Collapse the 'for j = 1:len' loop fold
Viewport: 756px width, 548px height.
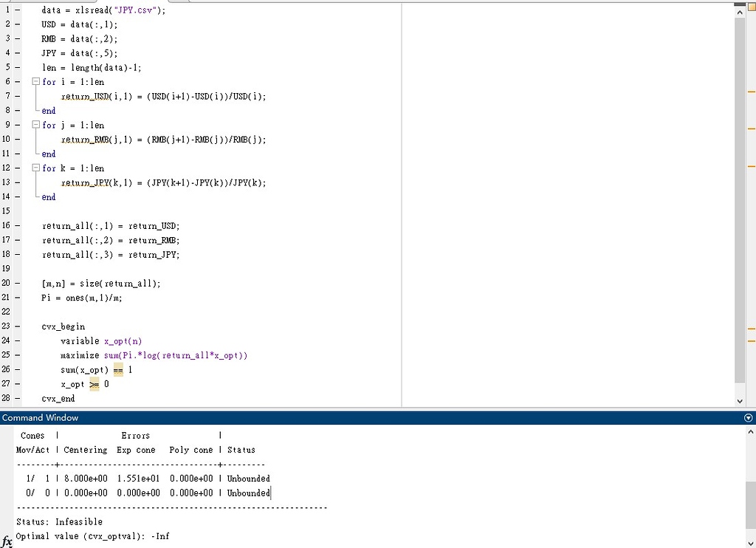pyautogui.click(x=35, y=125)
